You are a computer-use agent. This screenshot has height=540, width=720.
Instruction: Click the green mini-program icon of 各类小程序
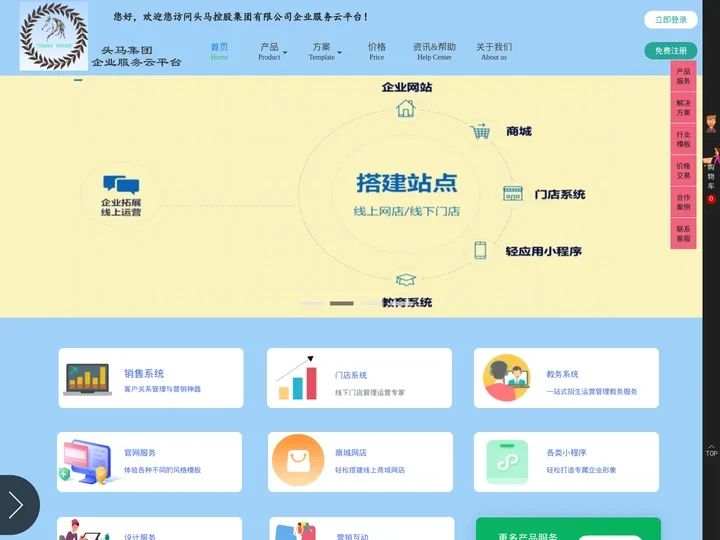click(x=507, y=462)
